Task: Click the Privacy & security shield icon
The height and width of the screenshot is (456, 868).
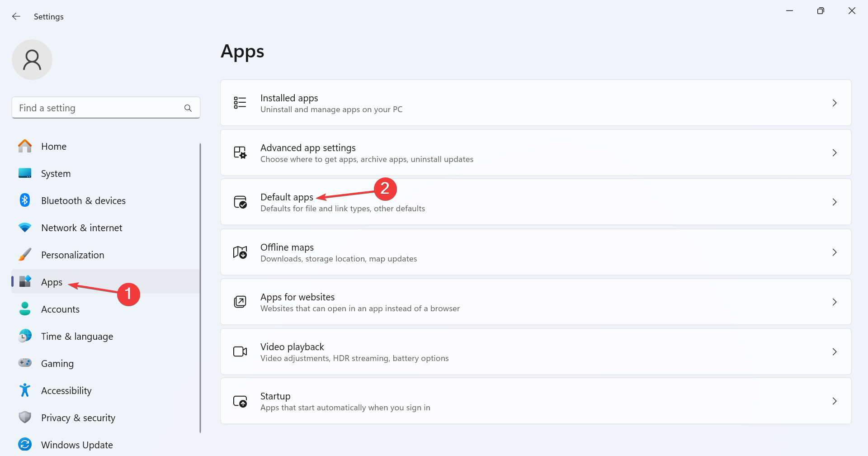Action: (x=25, y=417)
